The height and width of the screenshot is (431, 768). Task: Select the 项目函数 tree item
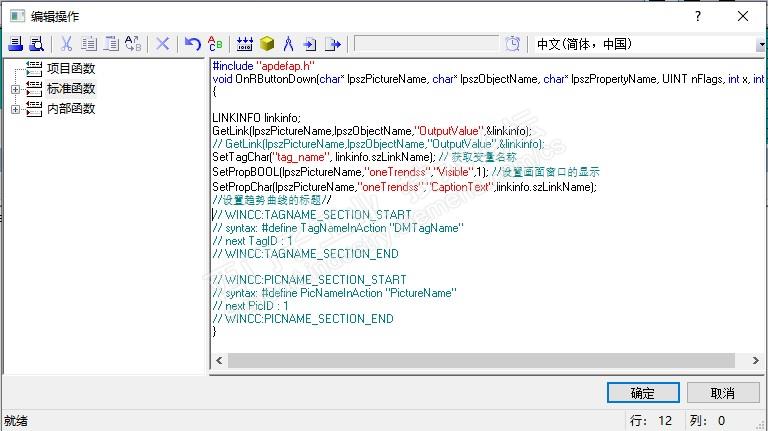click(71, 69)
